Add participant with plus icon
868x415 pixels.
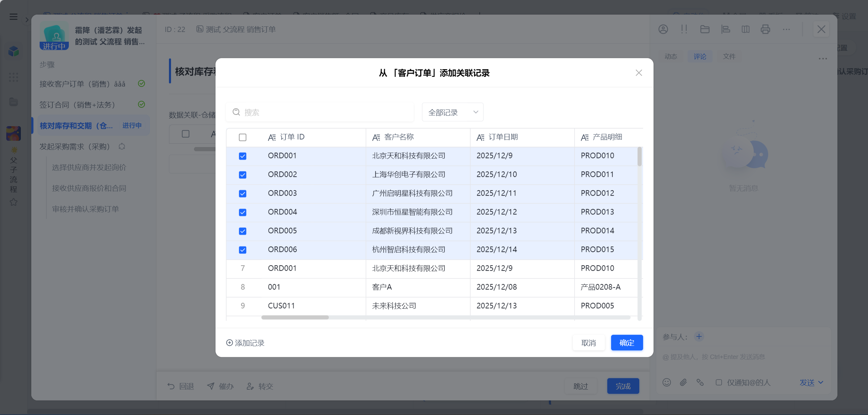(x=699, y=336)
